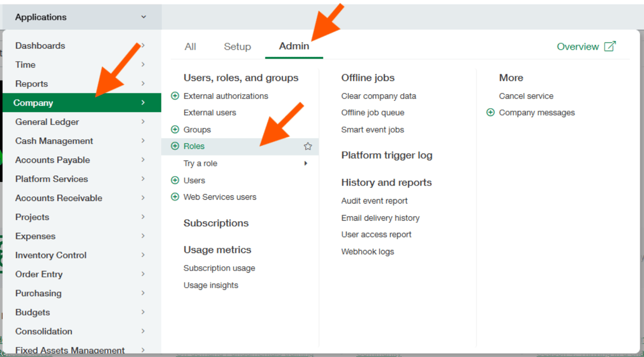Image resolution: width=644 pixels, height=357 pixels.
Task: Expand the General Ledger submenu chevron
Action: point(143,122)
